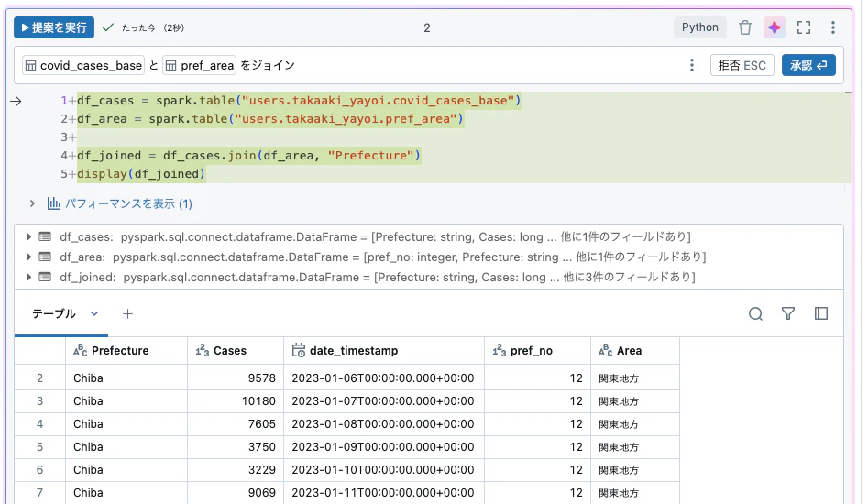Click row number 4 in results table
Screen dimensions: 868x504
39,424
